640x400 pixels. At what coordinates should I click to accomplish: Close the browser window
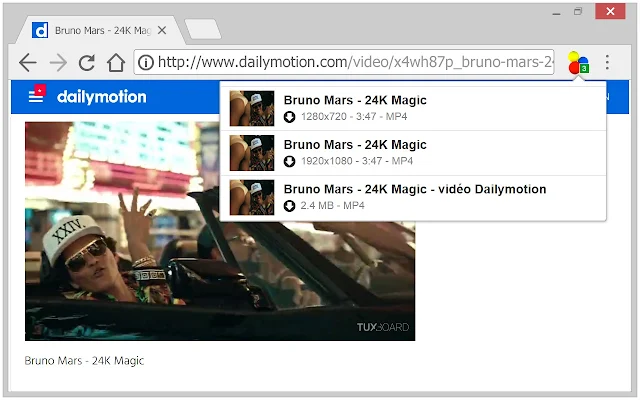610,11
